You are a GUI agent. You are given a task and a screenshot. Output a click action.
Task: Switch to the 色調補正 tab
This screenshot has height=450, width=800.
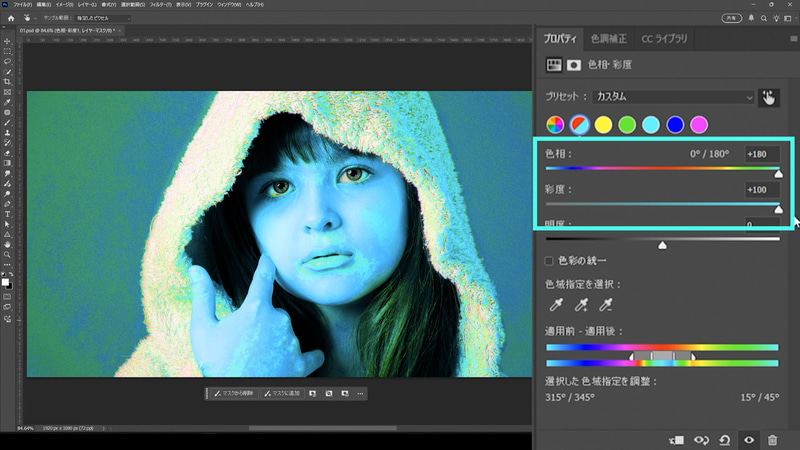point(608,39)
